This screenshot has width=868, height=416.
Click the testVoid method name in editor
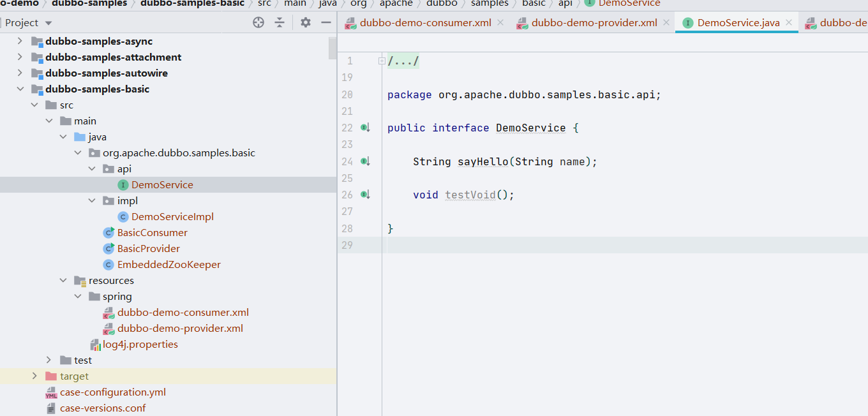pos(470,195)
